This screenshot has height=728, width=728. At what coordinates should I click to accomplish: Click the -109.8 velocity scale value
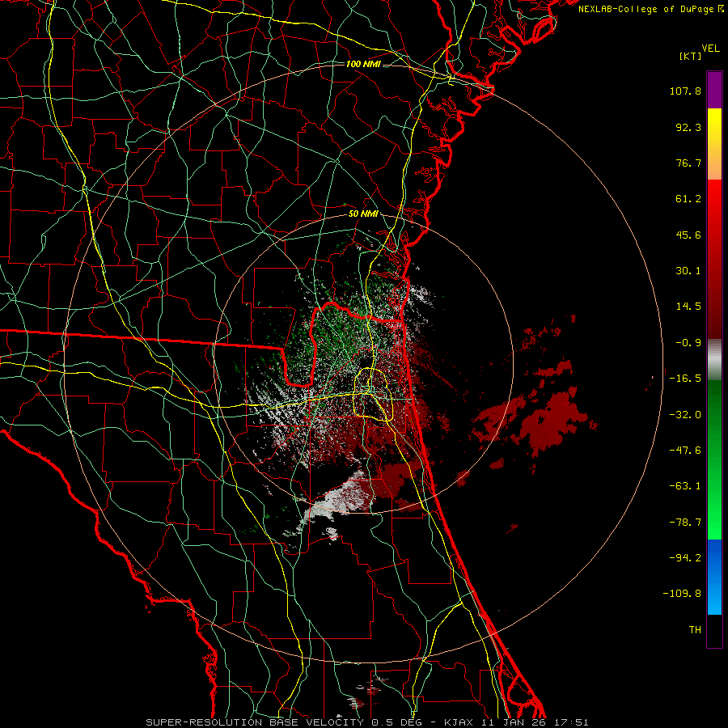(682, 594)
